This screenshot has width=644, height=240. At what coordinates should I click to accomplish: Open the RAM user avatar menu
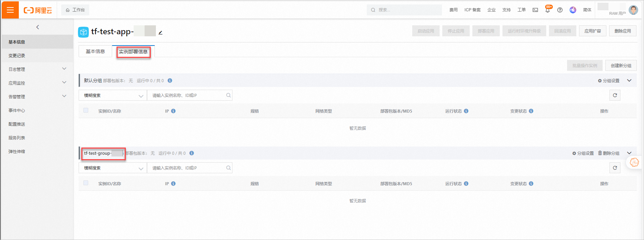[x=633, y=10]
